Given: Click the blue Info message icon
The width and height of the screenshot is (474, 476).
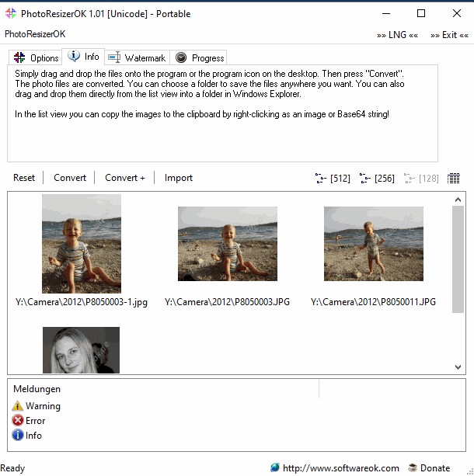Looking at the screenshot, I should coord(18,435).
